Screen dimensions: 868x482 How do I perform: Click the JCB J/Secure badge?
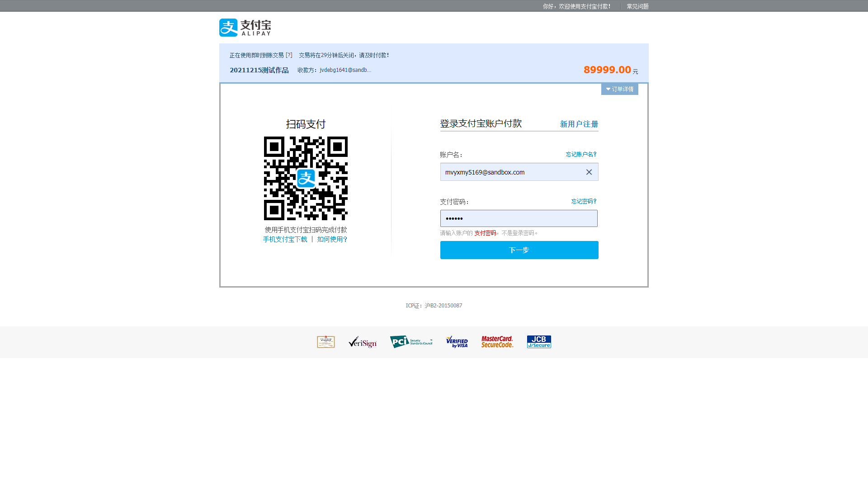pos(539,342)
